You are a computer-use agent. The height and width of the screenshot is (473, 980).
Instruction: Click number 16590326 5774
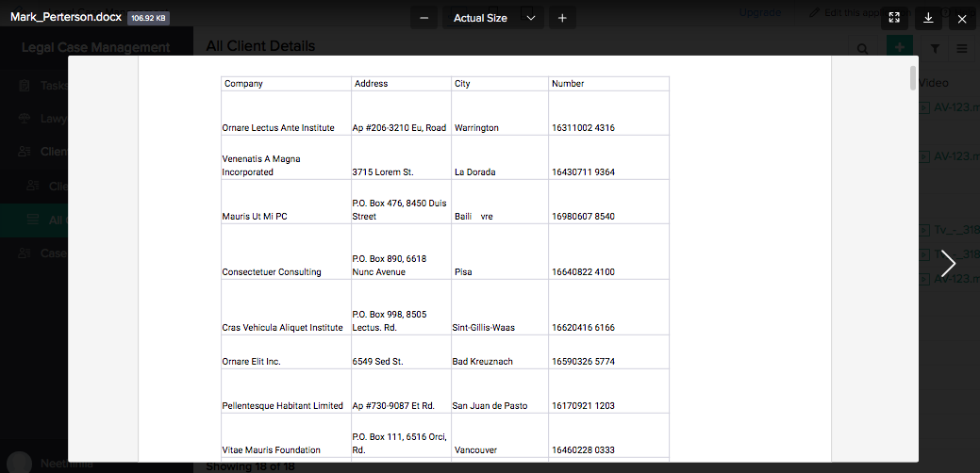point(583,361)
